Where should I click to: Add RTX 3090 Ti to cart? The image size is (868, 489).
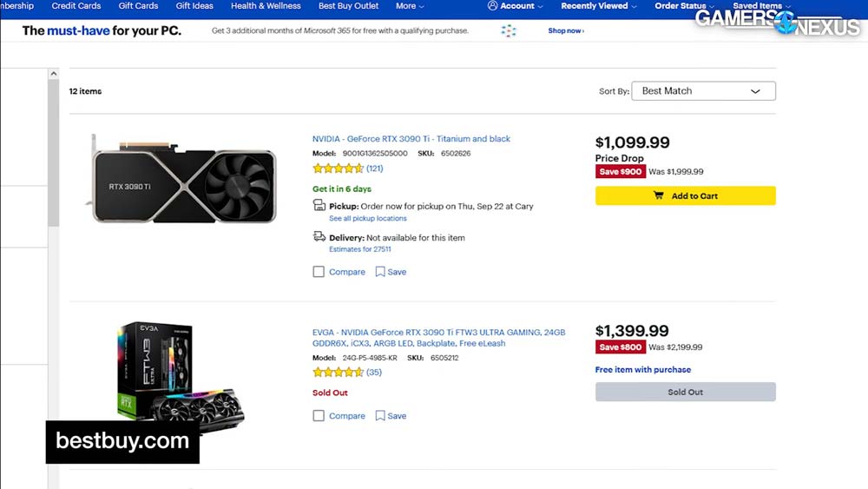tap(685, 196)
